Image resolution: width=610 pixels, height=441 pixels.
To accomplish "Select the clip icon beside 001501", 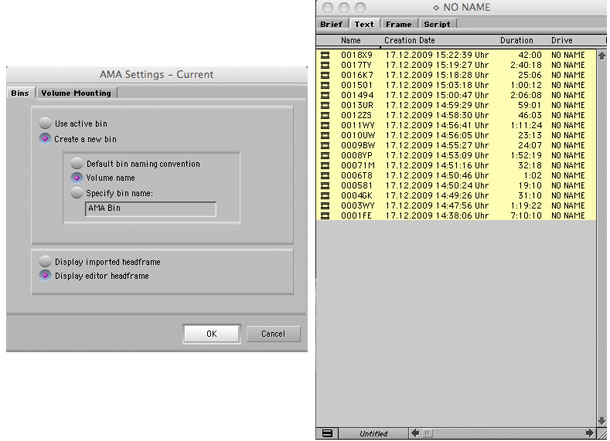I will point(325,85).
